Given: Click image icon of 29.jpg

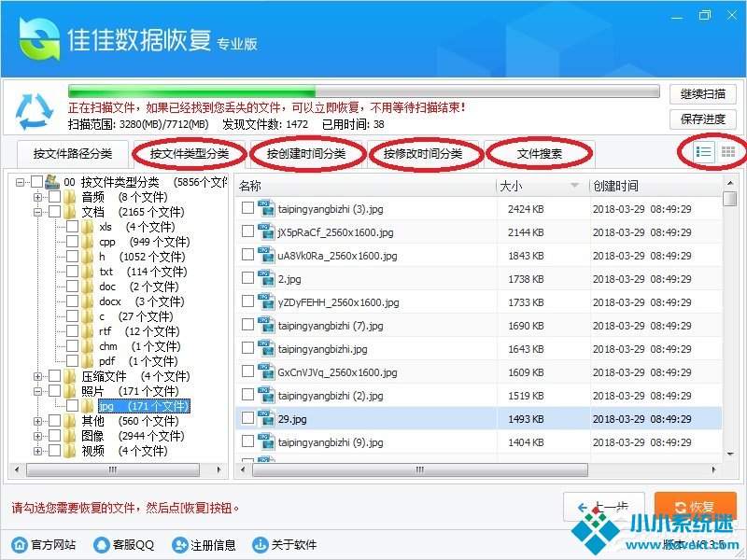Looking at the screenshot, I should click(x=266, y=418).
